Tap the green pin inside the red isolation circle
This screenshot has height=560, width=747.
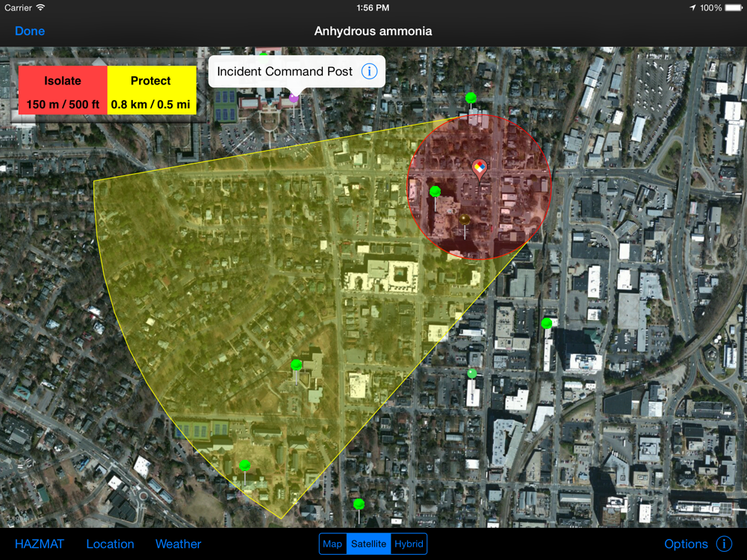(x=435, y=192)
